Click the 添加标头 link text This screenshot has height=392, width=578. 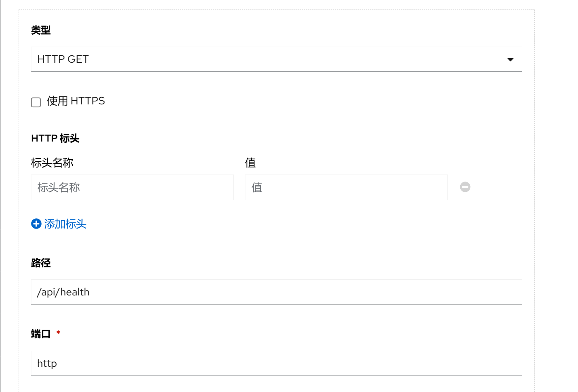point(65,224)
